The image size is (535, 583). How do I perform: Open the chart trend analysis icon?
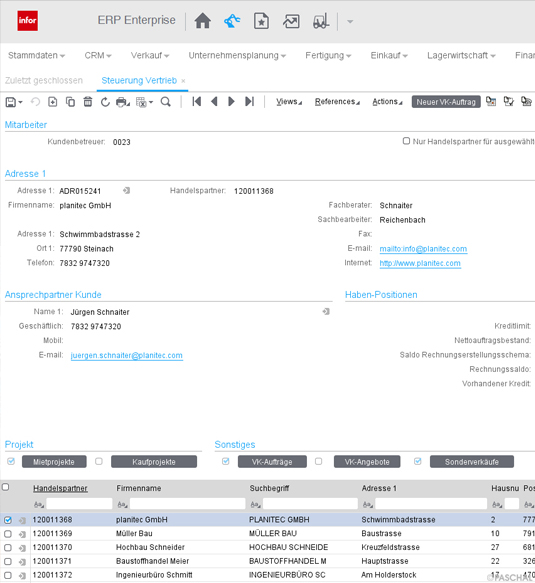[291, 21]
